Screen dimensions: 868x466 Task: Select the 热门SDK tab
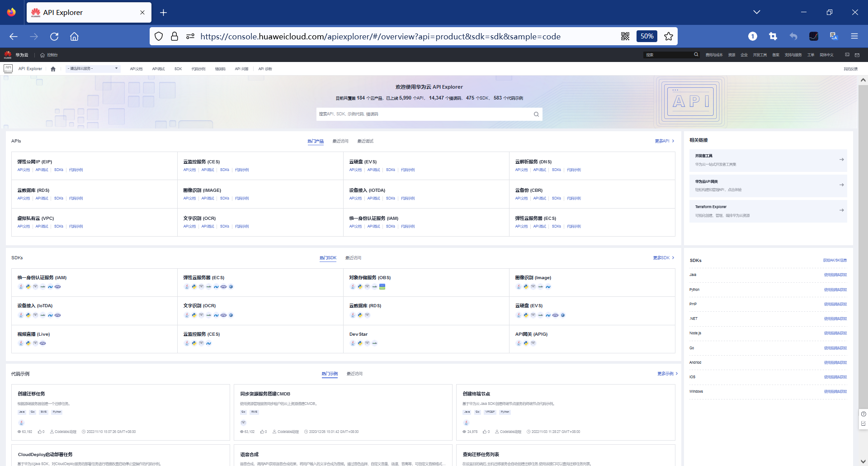tap(328, 258)
